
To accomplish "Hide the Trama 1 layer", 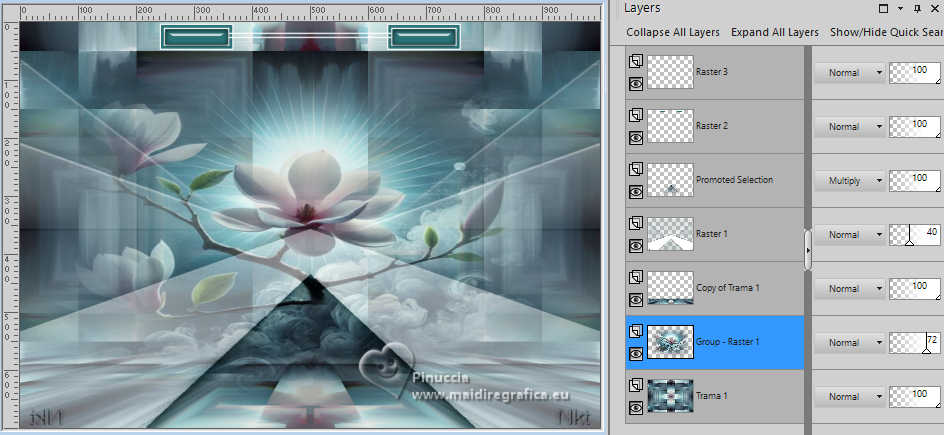I will pyautogui.click(x=636, y=408).
